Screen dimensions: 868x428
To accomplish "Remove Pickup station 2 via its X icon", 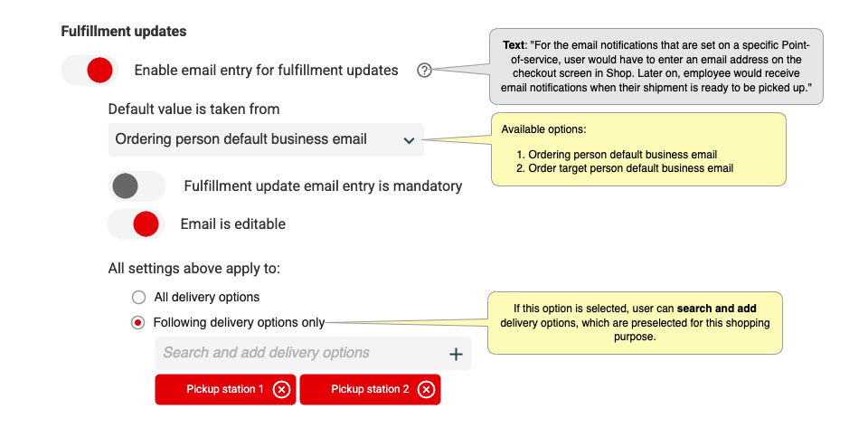I will [x=426, y=390].
